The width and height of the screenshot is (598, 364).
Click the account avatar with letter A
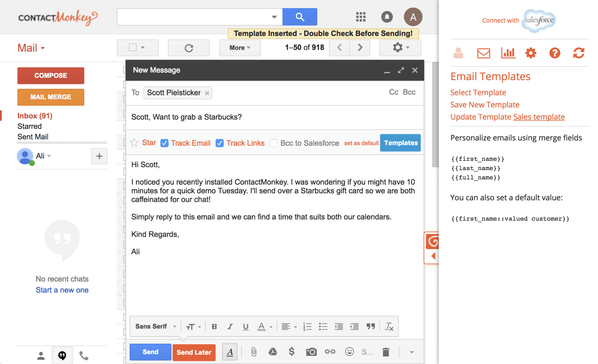pos(413,17)
